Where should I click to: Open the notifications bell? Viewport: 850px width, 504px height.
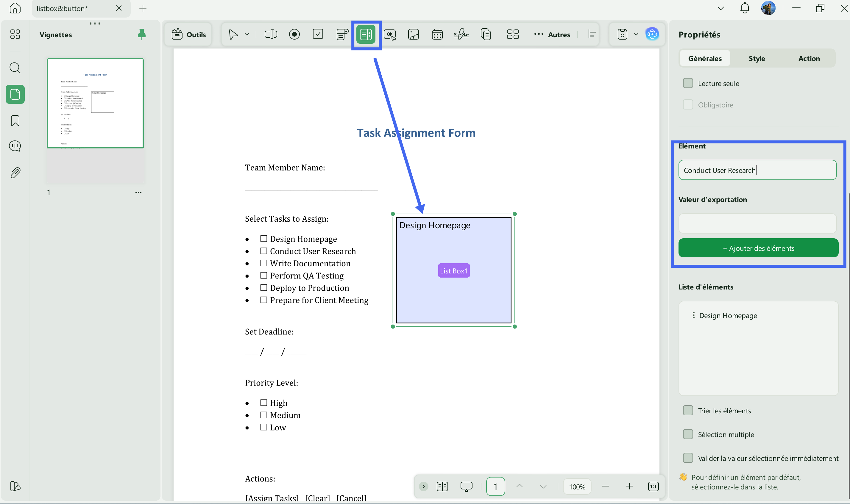coord(744,8)
